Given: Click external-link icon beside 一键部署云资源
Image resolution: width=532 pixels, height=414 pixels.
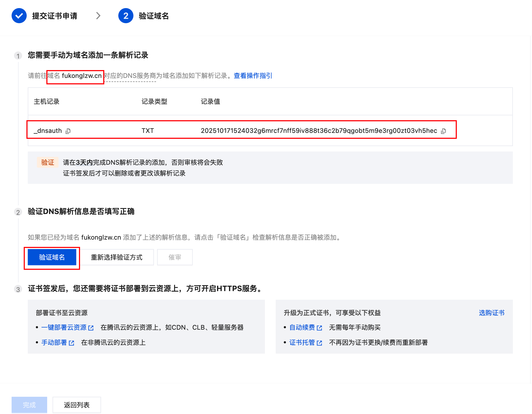Looking at the screenshot, I should 91,328.
